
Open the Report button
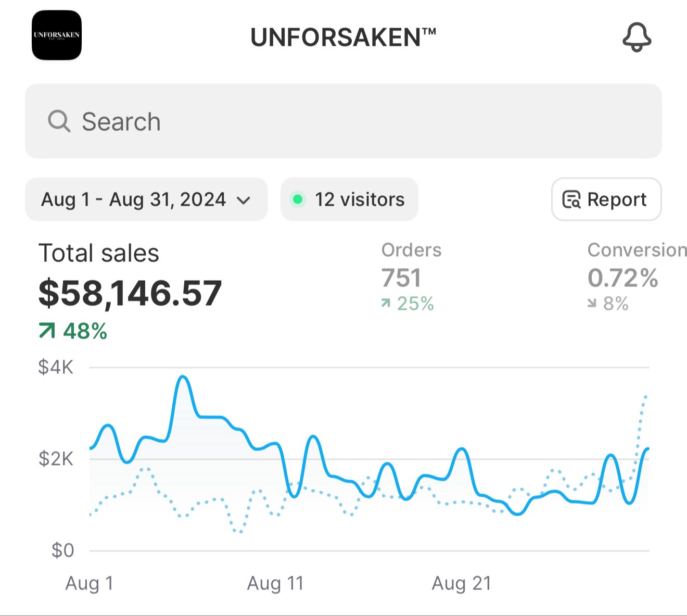[x=606, y=199]
